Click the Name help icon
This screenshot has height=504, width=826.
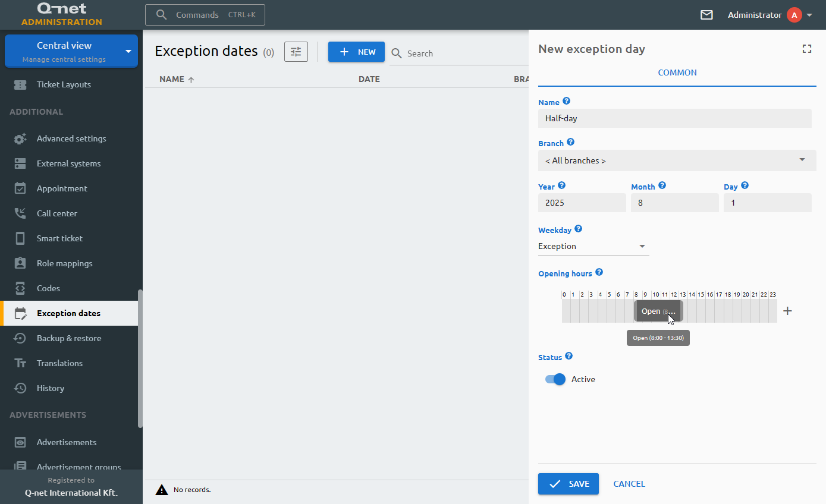tap(566, 102)
